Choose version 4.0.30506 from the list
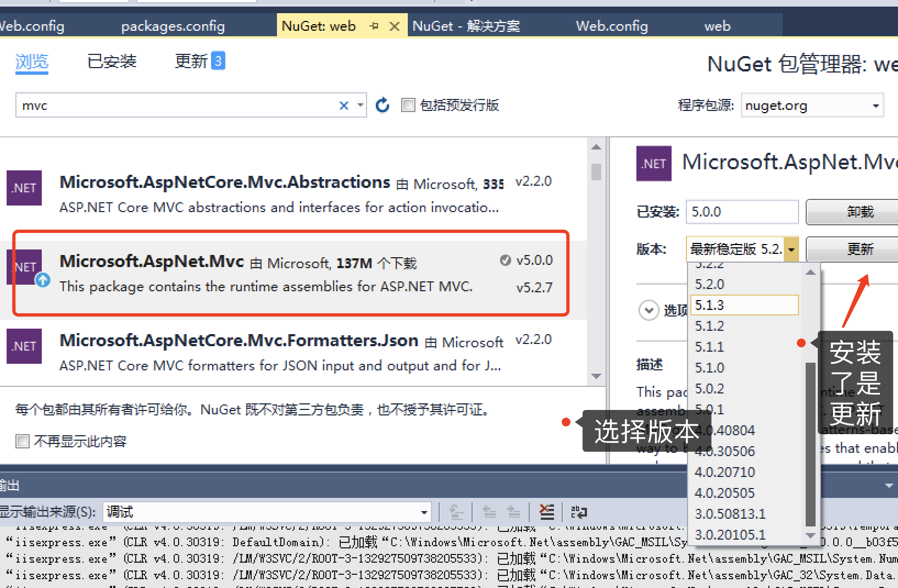The image size is (898, 588). point(744,451)
